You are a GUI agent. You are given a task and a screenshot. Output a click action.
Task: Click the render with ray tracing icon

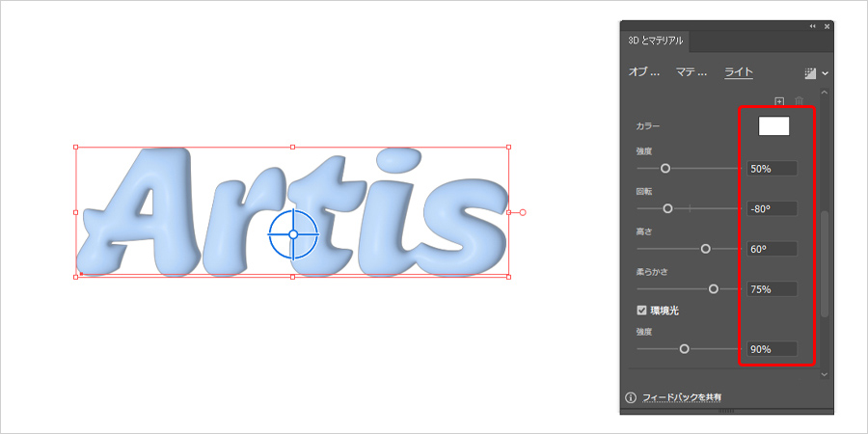810,73
